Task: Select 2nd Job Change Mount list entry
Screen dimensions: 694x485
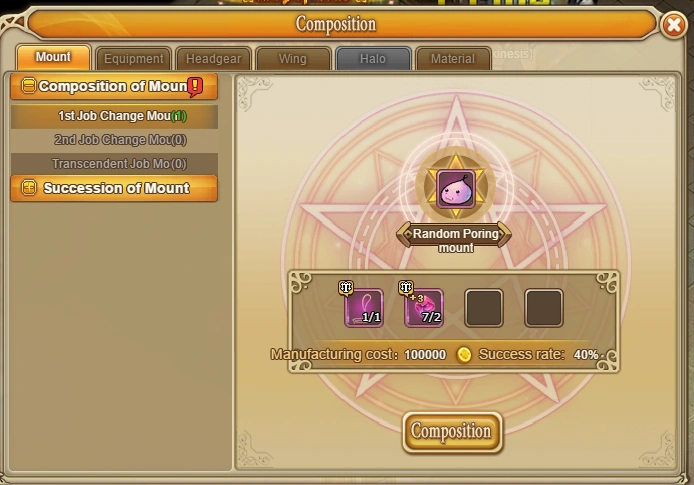Action: pos(114,140)
